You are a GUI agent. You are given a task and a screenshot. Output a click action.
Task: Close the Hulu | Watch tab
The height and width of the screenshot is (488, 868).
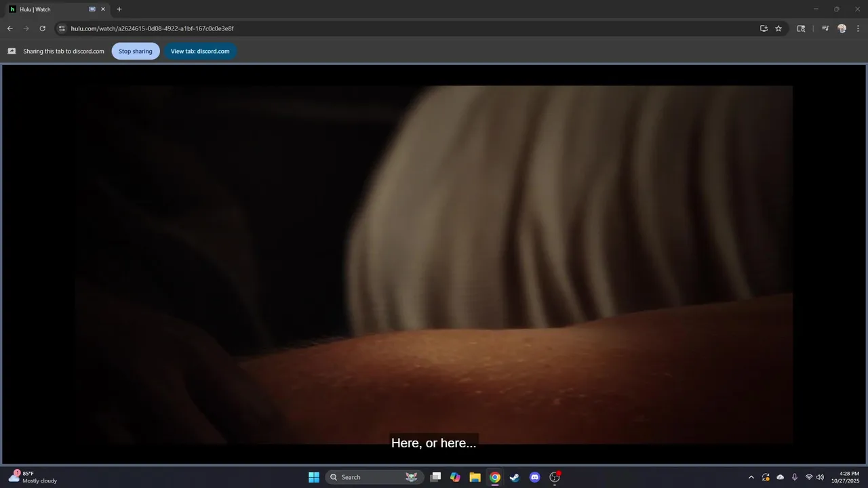tap(103, 9)
